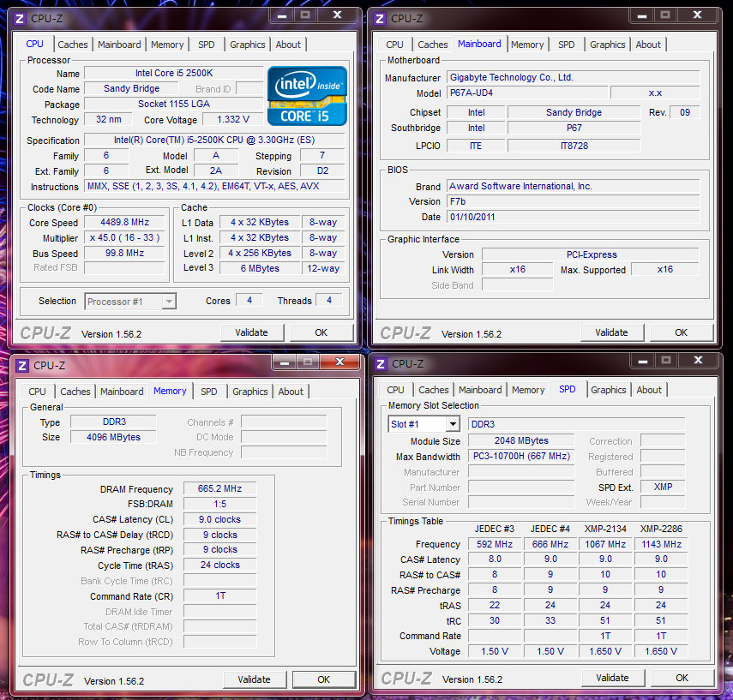Click Validate in the SPD window
Viewport: 733px width, 700px height.
click(x=612, y=678)
